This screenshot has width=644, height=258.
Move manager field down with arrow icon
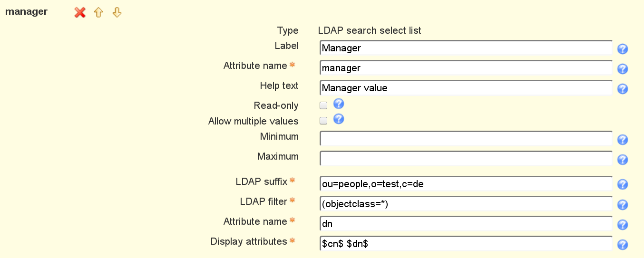coord(117,13)
